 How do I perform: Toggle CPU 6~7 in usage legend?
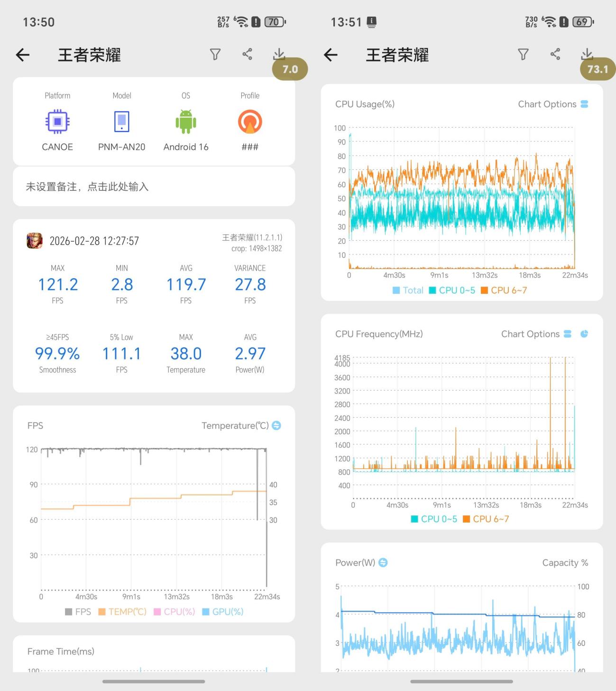pos(504,290)
